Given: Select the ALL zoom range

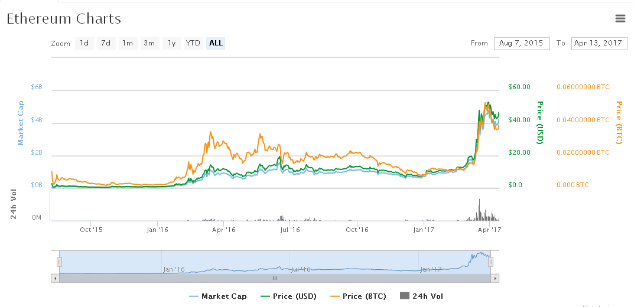Looking at the screenshot, I should [x=216, y=43].
